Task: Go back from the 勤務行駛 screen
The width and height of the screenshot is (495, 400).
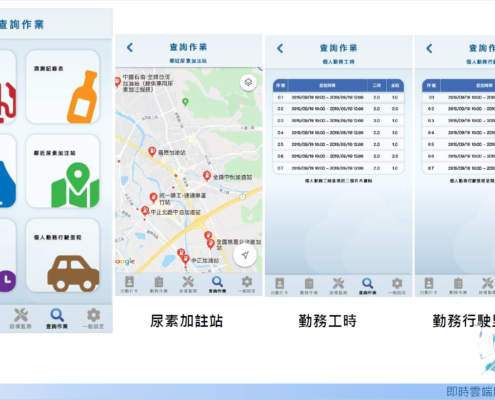Action: (429, 49)
